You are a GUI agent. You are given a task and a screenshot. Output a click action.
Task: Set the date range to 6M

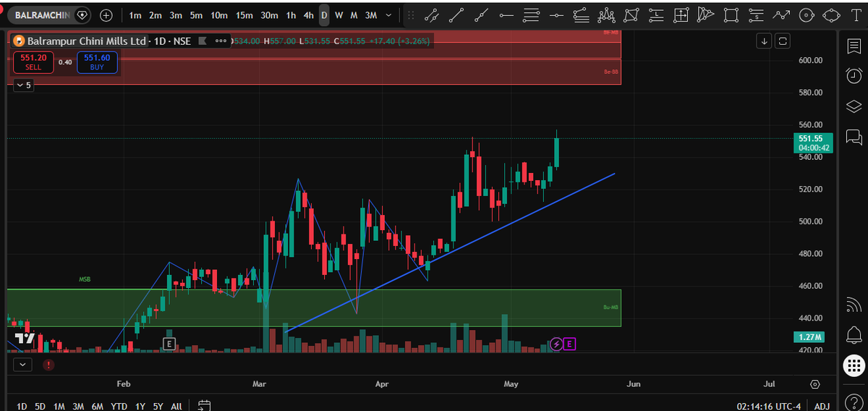point(98,406)
